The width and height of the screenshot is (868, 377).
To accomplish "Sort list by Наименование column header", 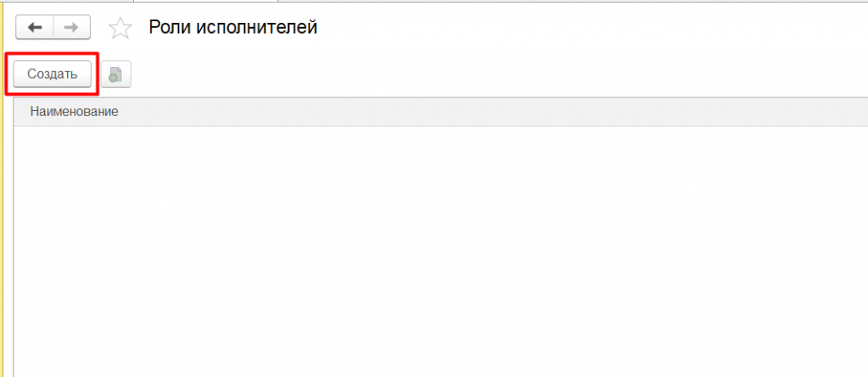I will tap(75, 112).
